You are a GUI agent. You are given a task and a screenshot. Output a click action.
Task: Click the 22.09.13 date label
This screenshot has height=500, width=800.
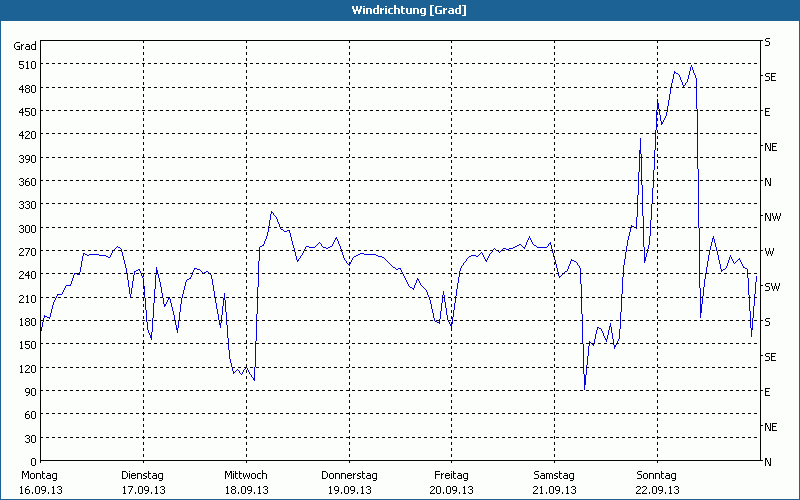[658, 490]
